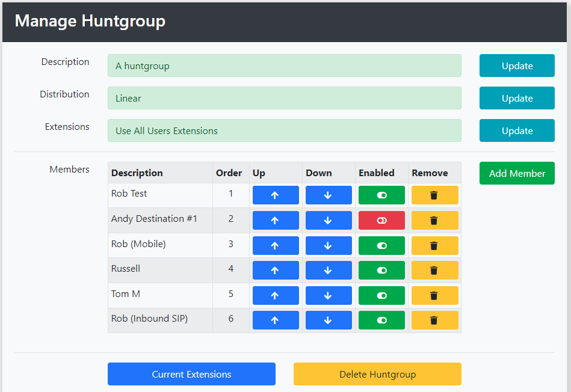Move Rob (Inbound SIP) up

[x=276, y=320]
